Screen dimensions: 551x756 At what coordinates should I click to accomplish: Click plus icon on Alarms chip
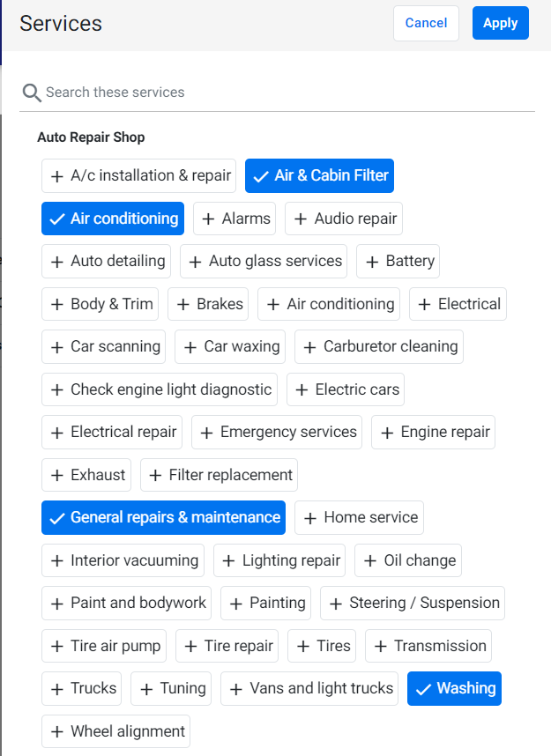coord(208,219)
